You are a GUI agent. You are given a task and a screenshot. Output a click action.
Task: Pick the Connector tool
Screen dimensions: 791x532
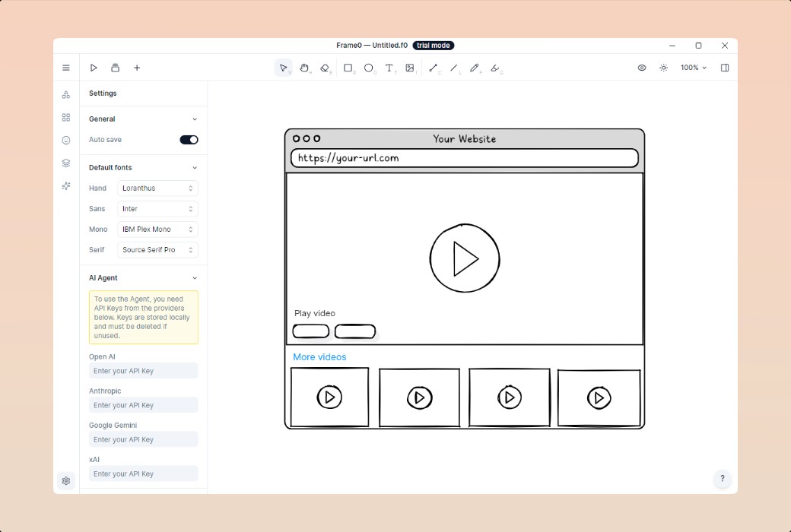pos(434,68)
